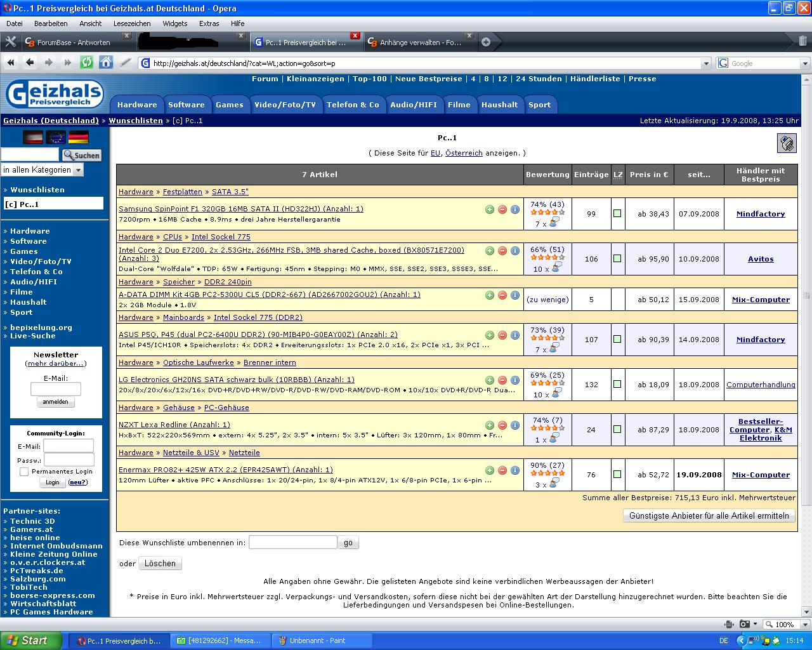Click the Windows Start button
812x650 pixels.
pos(31,640)
